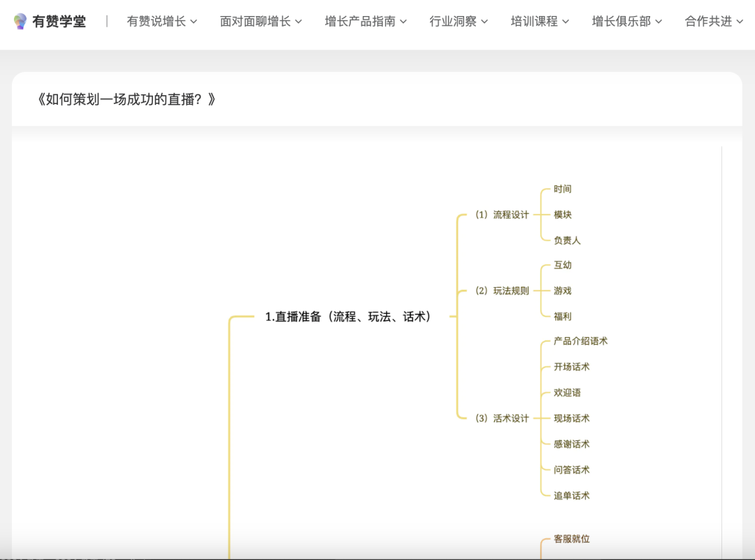The image size is (755, 560).
Task: Select the 福利 node in the mind map
Action: [x=563, y=316]
